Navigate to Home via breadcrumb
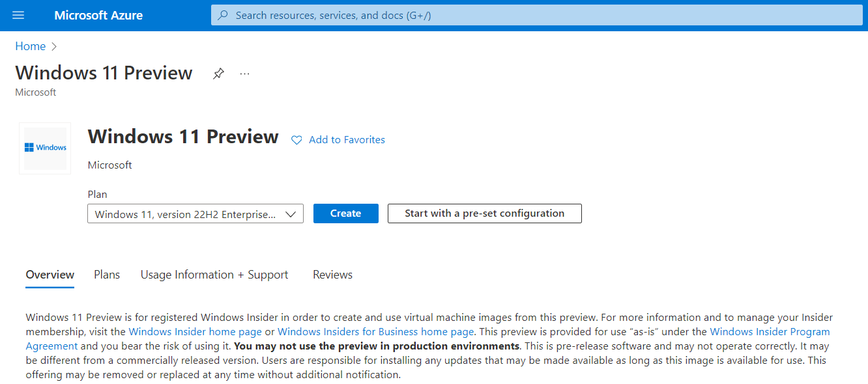This screenshot has height=384, width=868. pos(30,46)
